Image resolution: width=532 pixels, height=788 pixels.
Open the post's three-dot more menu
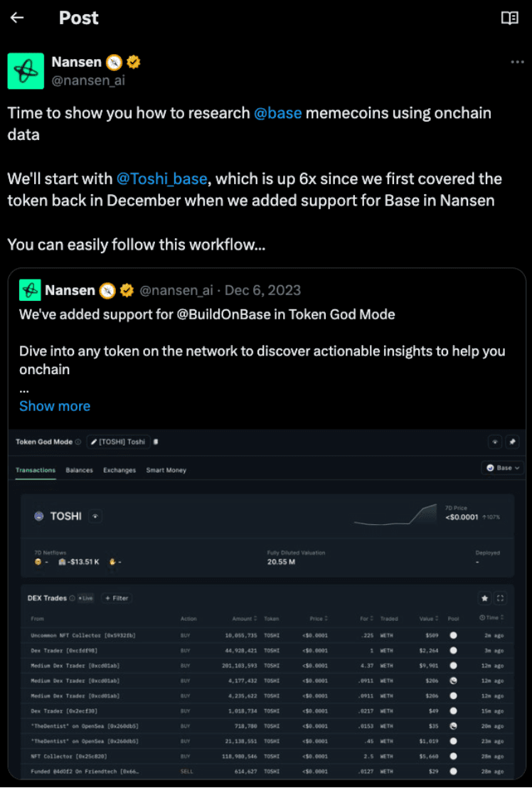(x=517, y=62)
